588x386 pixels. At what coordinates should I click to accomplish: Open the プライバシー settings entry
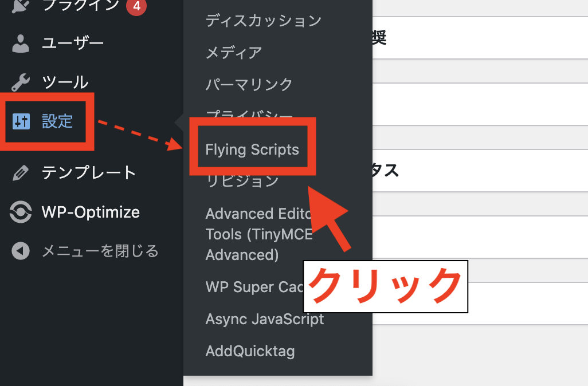click(249, 116)
